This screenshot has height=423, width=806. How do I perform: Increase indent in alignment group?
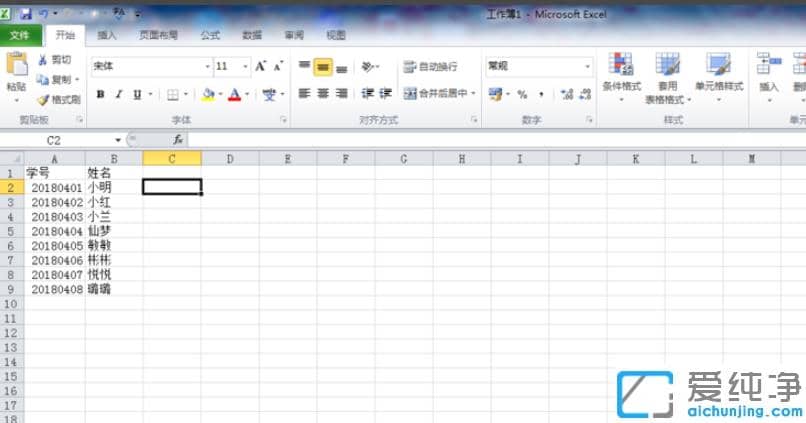(x=386, y=94)
